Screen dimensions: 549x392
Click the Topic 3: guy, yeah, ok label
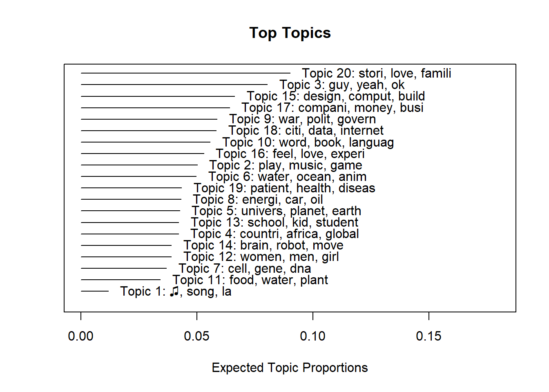[342, 85]
